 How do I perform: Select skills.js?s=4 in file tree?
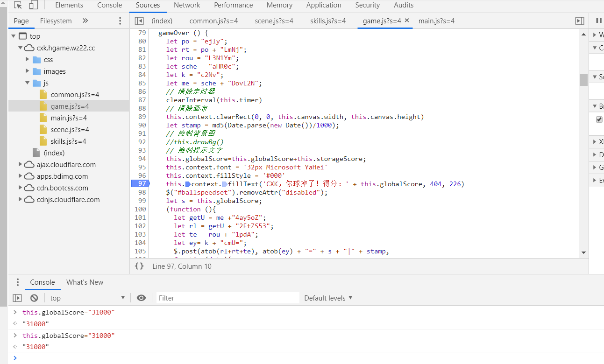click(68, 141)
